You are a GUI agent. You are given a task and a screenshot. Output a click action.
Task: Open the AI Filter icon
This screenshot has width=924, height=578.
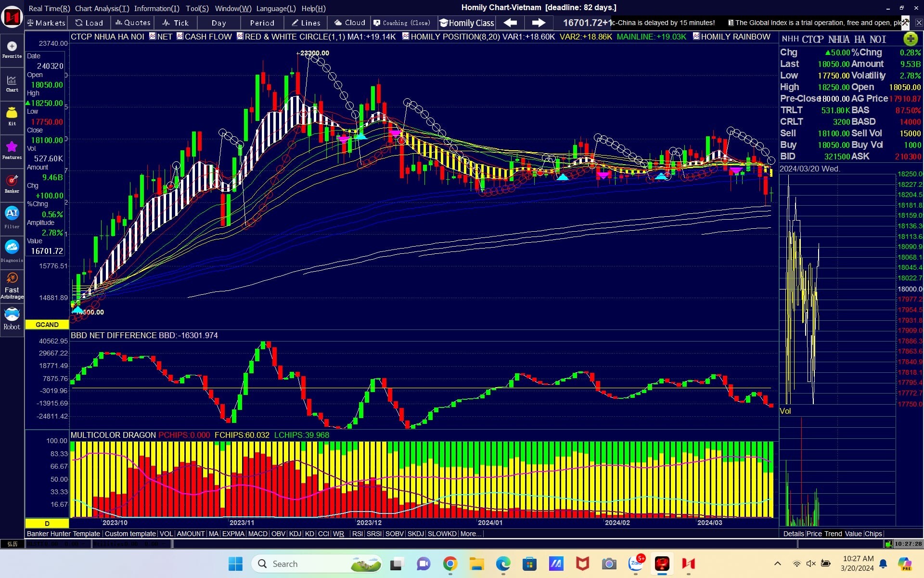[12, 218]
